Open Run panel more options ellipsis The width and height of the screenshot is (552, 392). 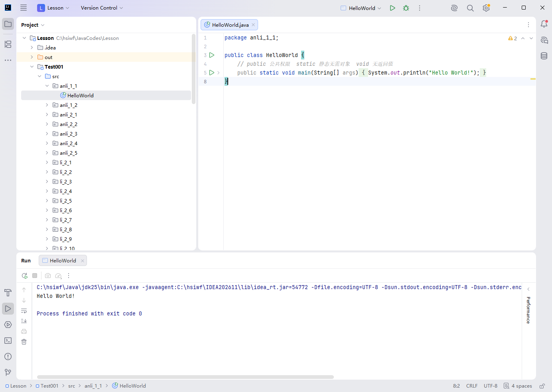(x=69, y=276)
